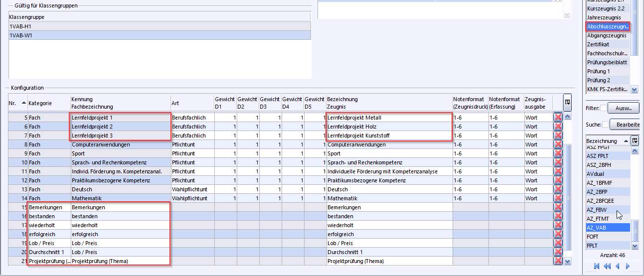Open the Konfiguration table column chooser
Viewport: 644px width, 276px height.
coord(567,102)
